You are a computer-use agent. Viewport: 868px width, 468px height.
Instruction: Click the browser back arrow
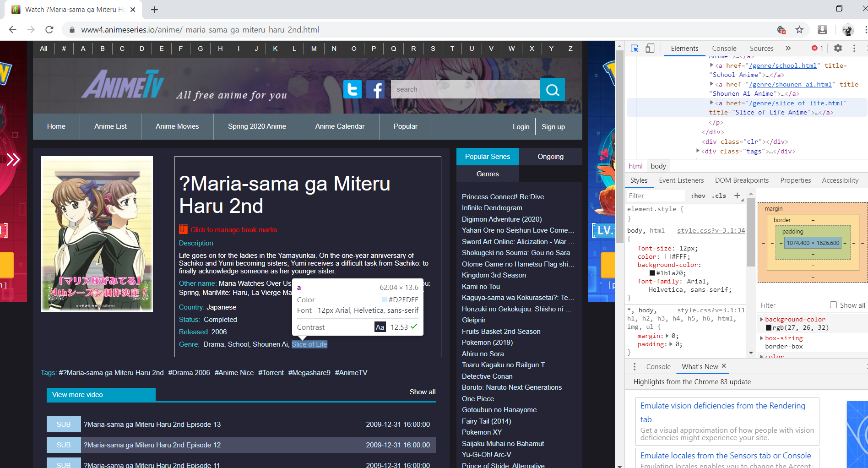pyautogui.click(x=12, y=30)
